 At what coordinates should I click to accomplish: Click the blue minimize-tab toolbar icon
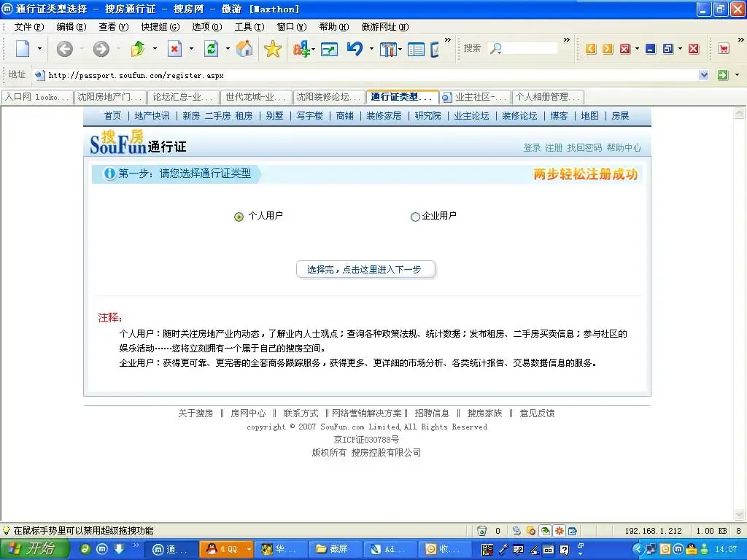[651, 49]
